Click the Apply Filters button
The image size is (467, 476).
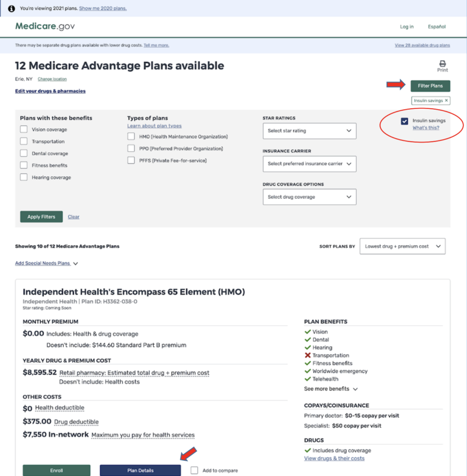pyautogui.click(x=41, y=217)
